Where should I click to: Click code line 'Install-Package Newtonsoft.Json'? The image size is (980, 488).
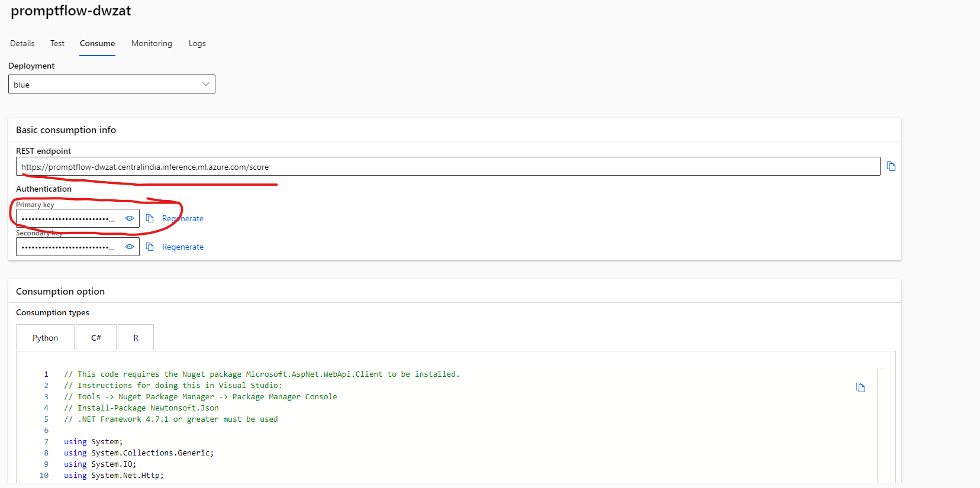[x=141, y=408]
